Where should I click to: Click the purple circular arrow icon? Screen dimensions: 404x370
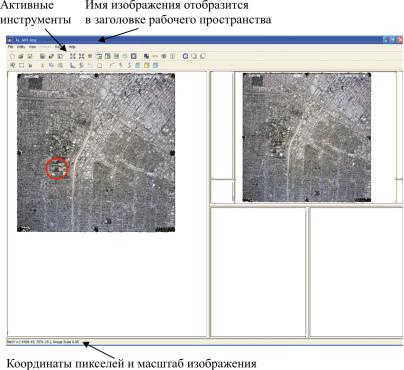(185, 56)
